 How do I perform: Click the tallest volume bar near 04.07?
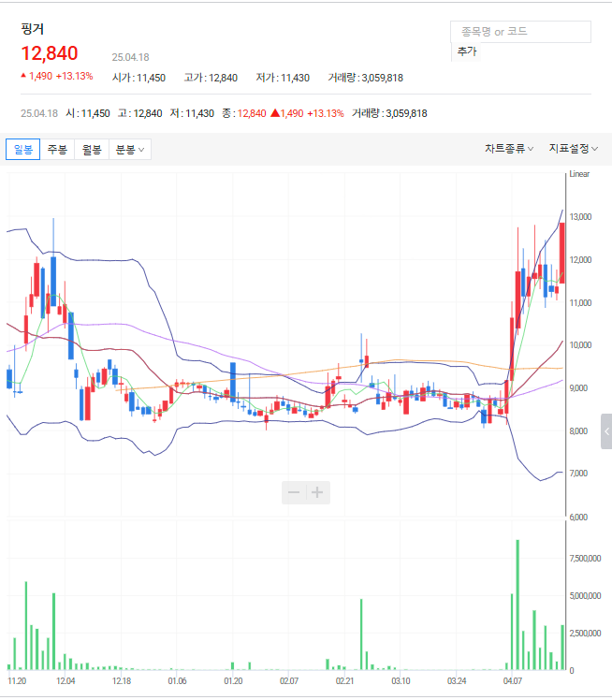tap(517, 605)
